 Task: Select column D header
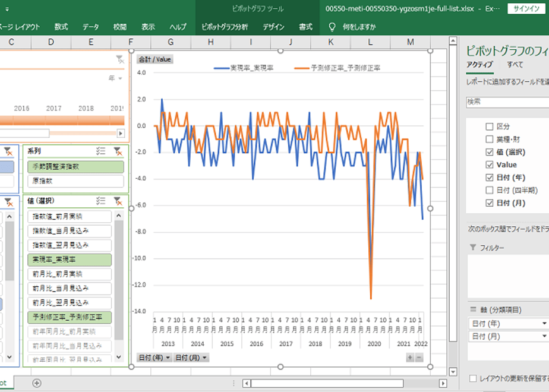(x=51, y=42)
